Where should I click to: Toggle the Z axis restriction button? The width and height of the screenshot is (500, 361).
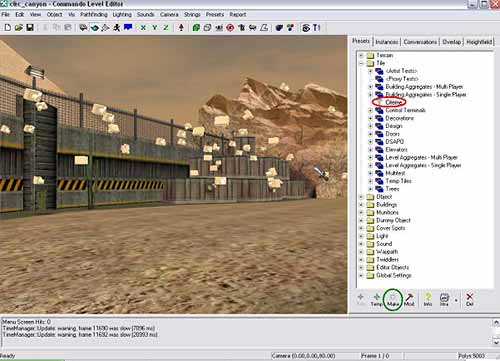[166, 28]
